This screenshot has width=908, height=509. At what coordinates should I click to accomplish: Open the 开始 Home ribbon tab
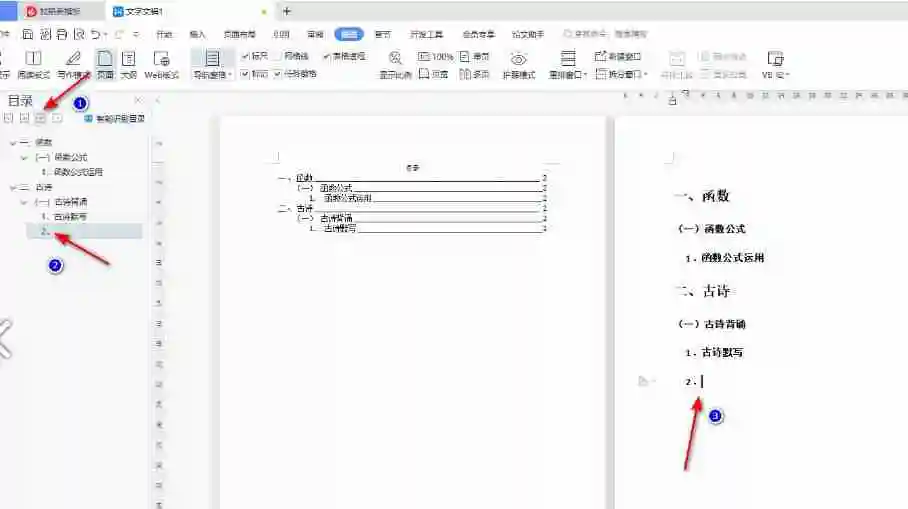coord(164,34)
